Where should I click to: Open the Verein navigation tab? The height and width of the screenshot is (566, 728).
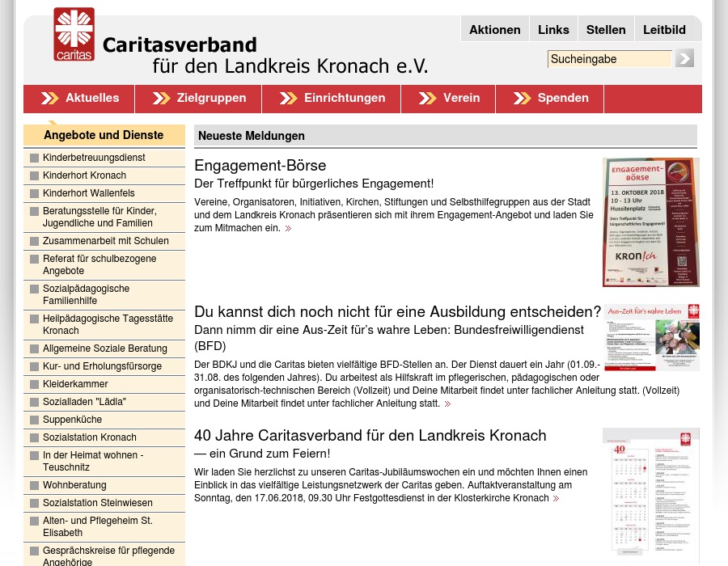pos(461,98)
